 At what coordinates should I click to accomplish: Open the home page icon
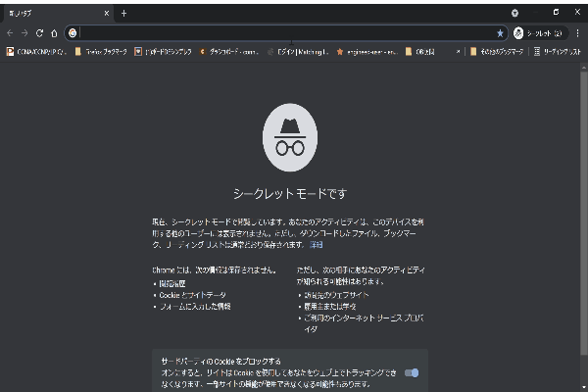[x=54, y=33]
